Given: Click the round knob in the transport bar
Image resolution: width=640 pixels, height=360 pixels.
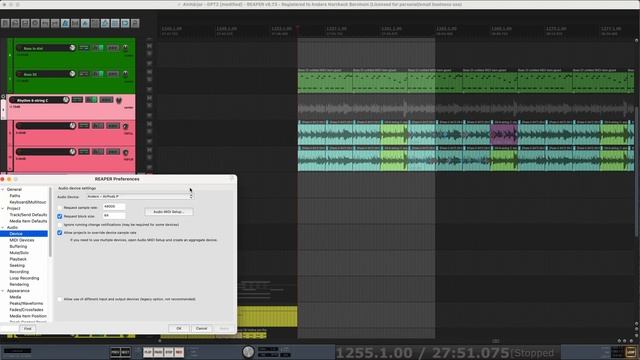Looking at the screenshot, I should click(248, 352).
